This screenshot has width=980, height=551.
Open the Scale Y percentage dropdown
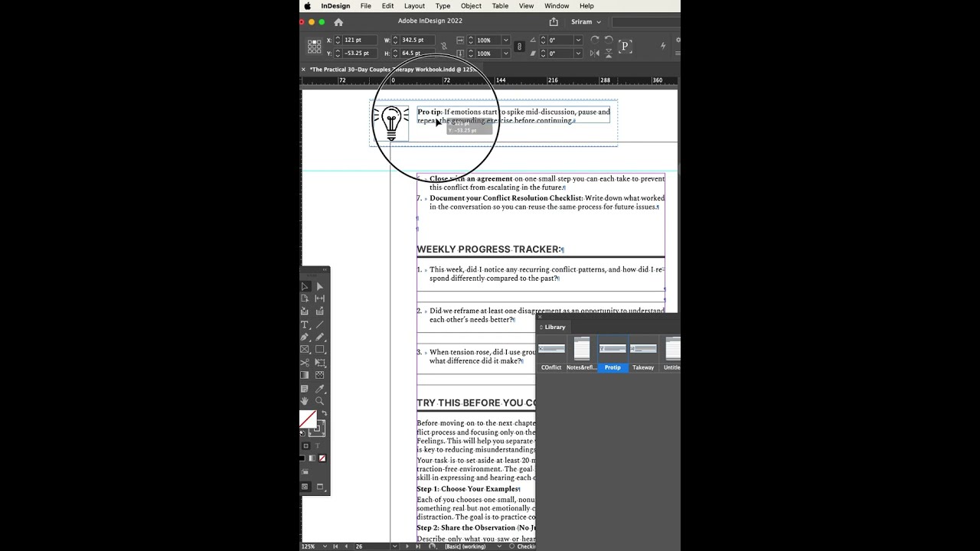point(506,54)
